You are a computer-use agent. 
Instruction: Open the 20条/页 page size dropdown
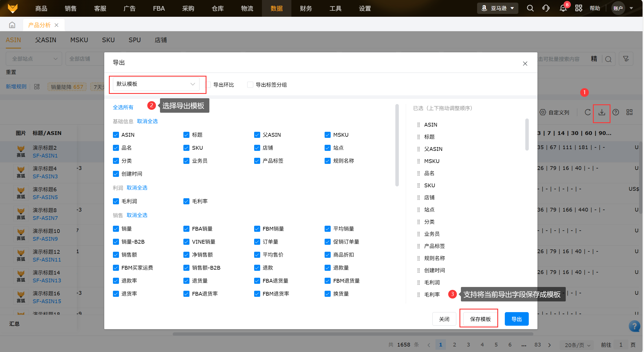tap(577, 345)
